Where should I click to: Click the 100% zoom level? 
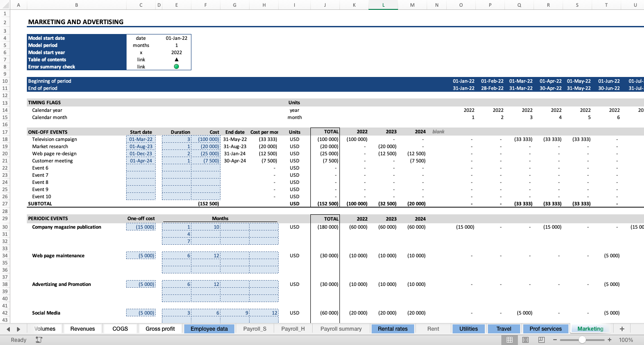(x=626, y=340)
